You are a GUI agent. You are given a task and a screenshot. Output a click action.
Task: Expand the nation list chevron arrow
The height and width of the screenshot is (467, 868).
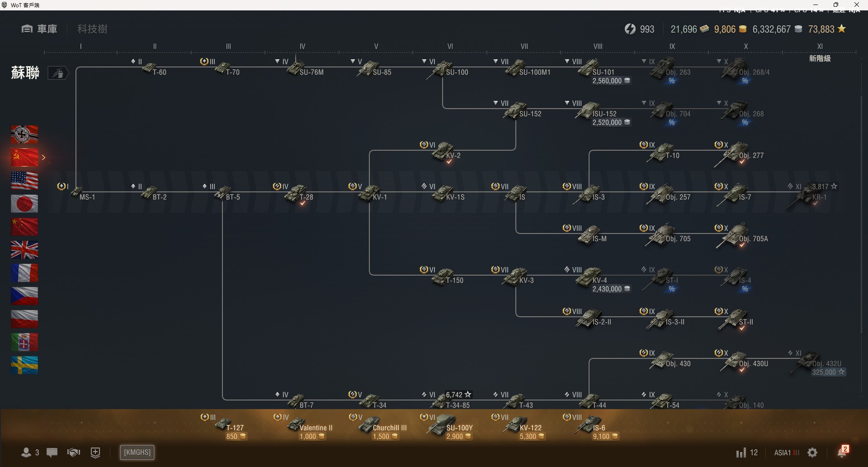pos(44,157)
